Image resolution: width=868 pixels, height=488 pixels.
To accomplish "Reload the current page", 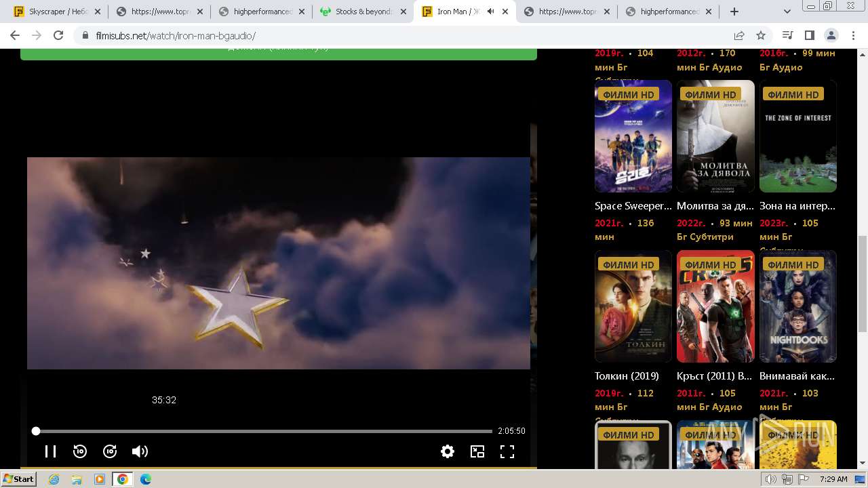I will (58, 35).
